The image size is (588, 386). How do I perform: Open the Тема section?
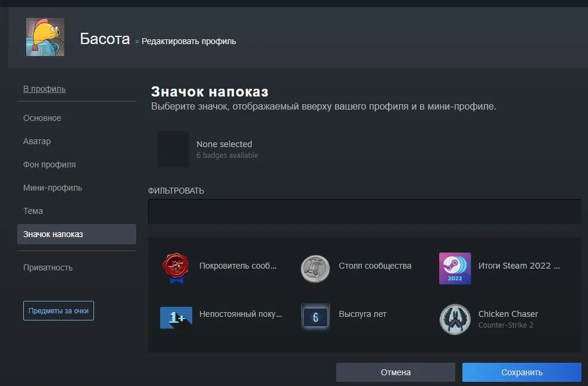coord(33,211)
